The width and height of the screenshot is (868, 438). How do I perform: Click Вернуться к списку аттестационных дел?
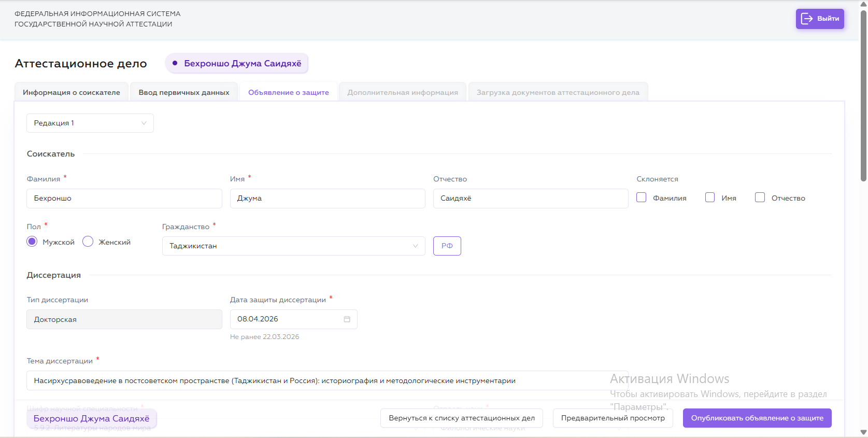coord(461,418)
